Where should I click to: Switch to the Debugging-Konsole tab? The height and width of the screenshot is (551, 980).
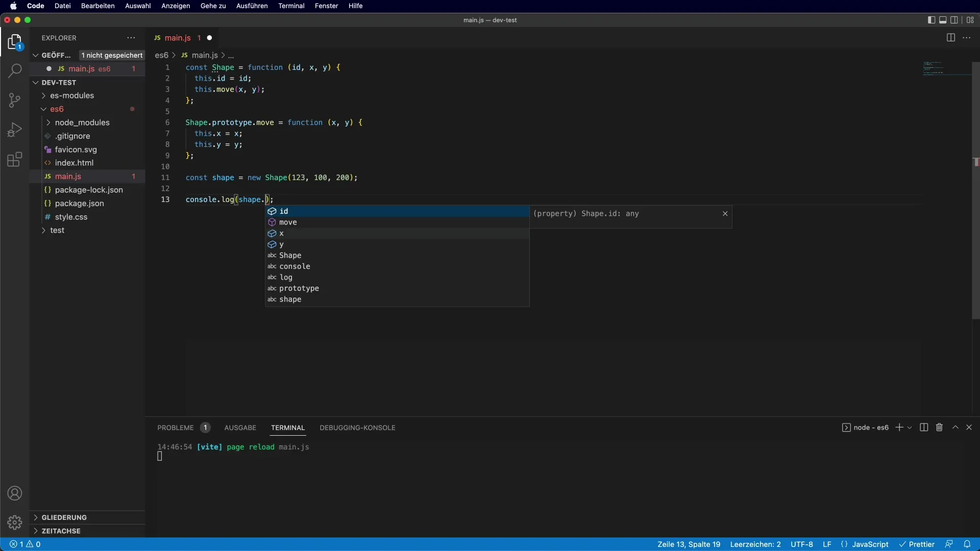pos(357,428)
